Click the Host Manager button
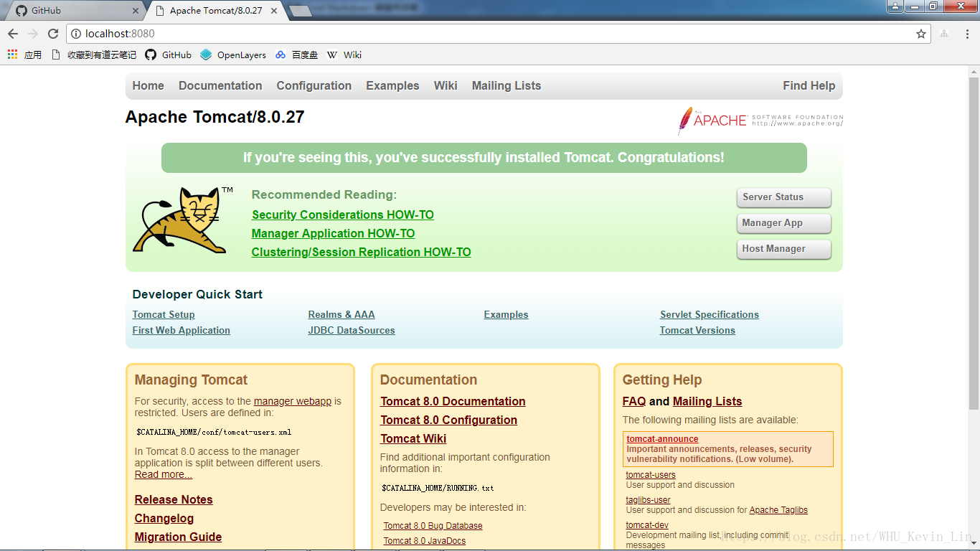 [x=783, y=249]
